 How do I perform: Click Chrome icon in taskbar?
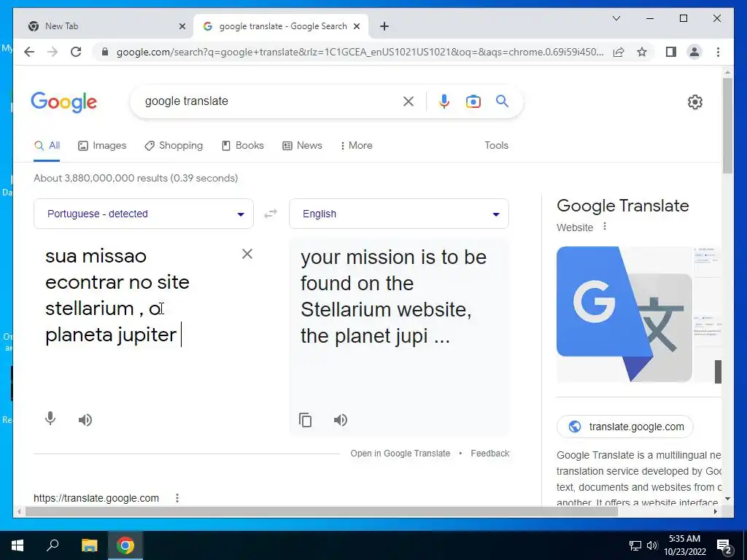point(125,545)
